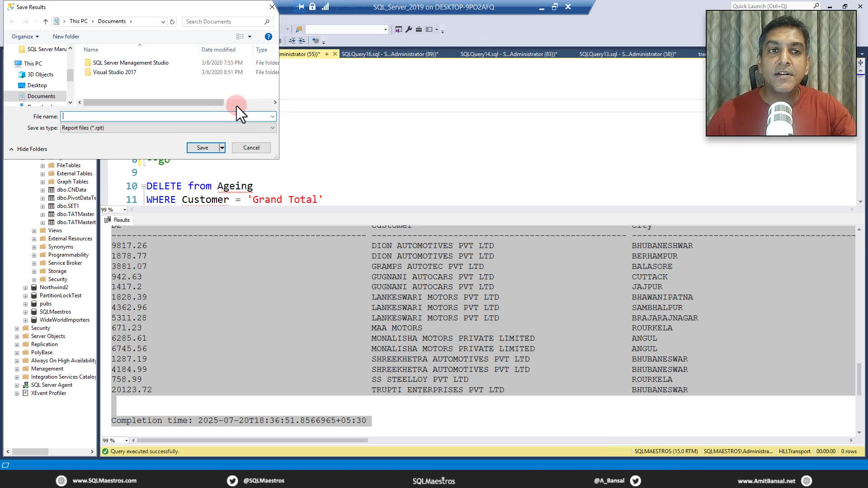Switch to SQLQuery14.sql tab
Screen dimensions: 868x488
coord(509,54)
